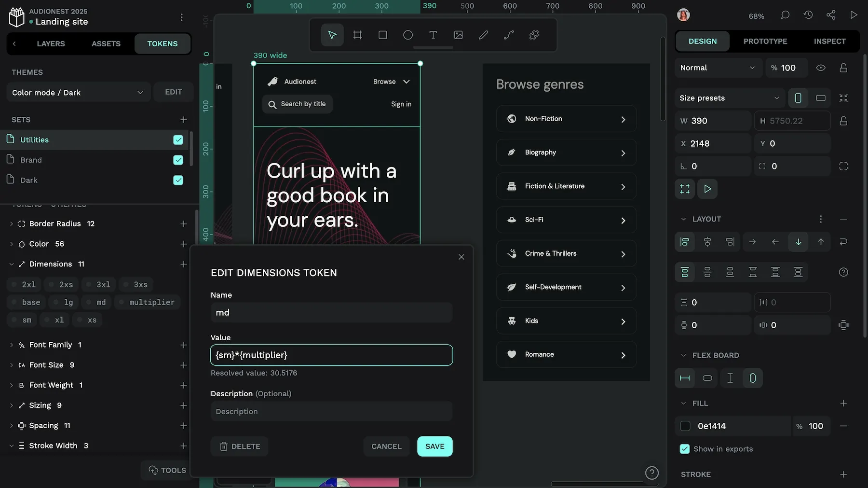Select the Board frame tool
The width and height of the screenshot is (868, 488).
click(357, 35)
